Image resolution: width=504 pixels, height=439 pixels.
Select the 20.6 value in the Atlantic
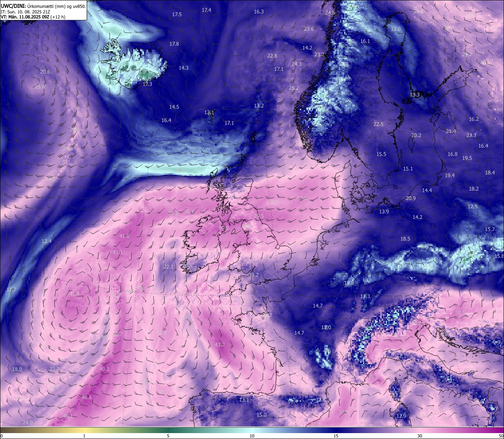(45, 72)
